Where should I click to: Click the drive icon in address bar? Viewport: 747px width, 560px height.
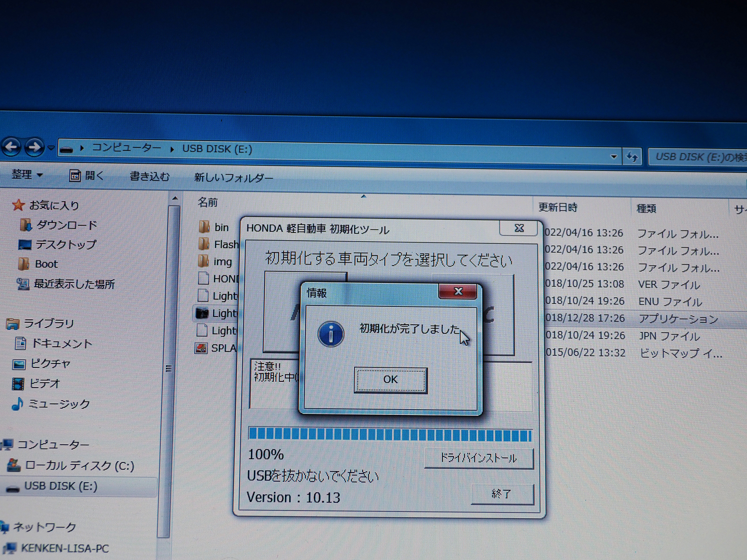tap(66, 150)
